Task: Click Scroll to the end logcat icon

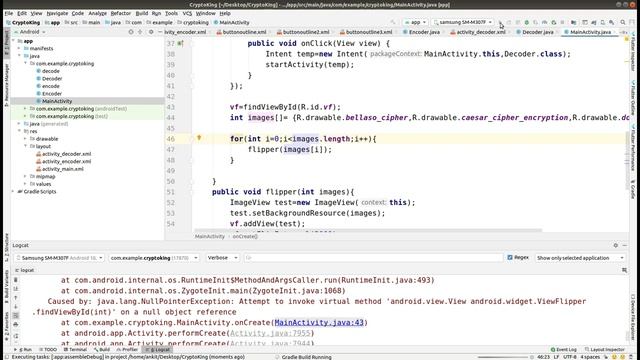Action: 16,289
